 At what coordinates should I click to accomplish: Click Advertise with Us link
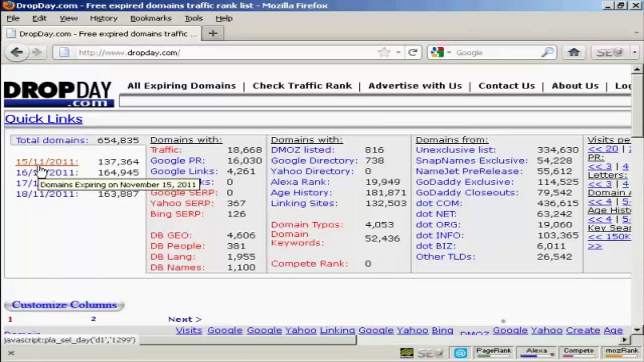click(x=415, y=85)
